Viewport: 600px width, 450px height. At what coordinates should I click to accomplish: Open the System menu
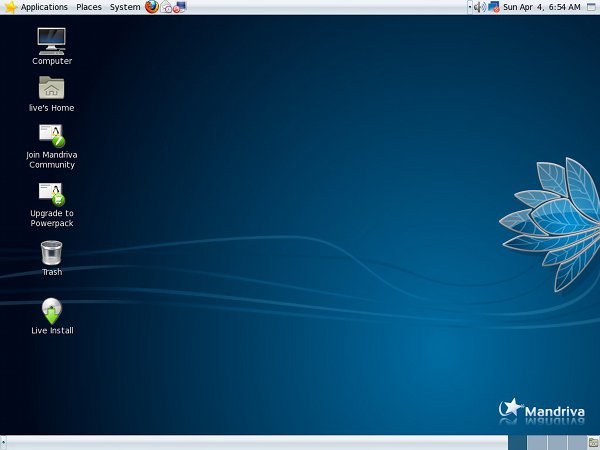(125, 7)
